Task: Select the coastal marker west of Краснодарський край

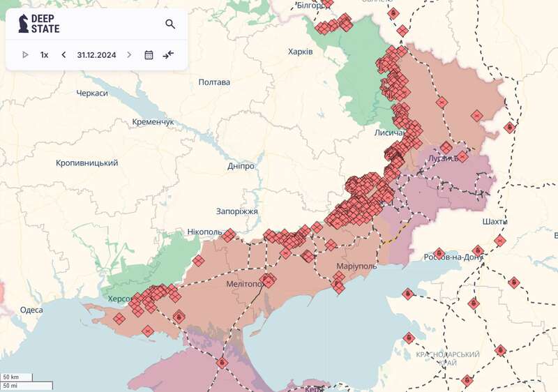Action: pyautogui.click(x=409, y=338)
